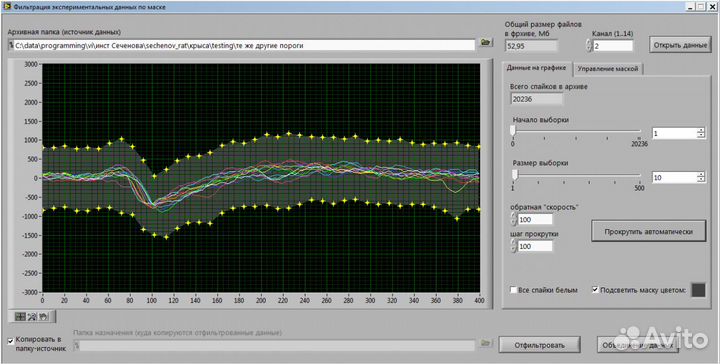Toggle the 'Все спайки белым' checkbox

tap(513, 290)
